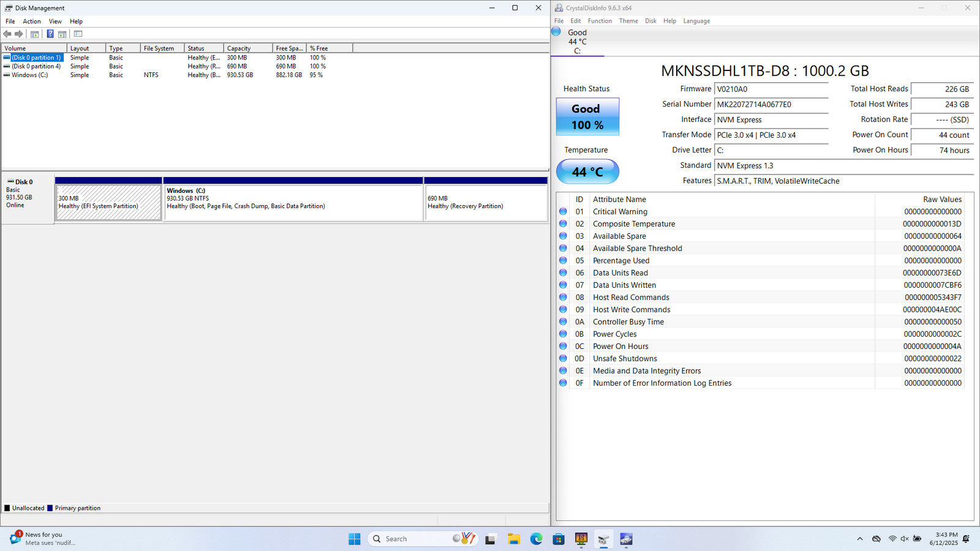This screenshot has height=551, width=980.
Task: Toggle Show/Hide Action Pane toolbar icon
Action: tap(62, 34)
